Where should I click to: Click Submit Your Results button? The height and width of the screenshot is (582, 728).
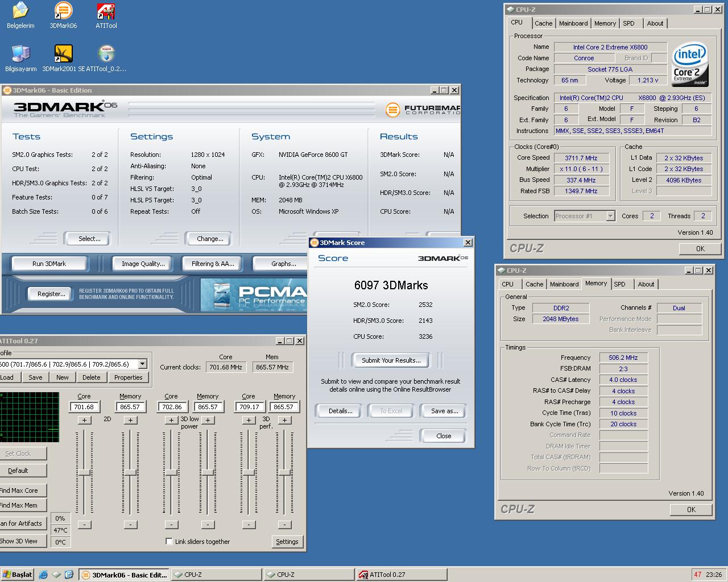click(x=391, y=360)
